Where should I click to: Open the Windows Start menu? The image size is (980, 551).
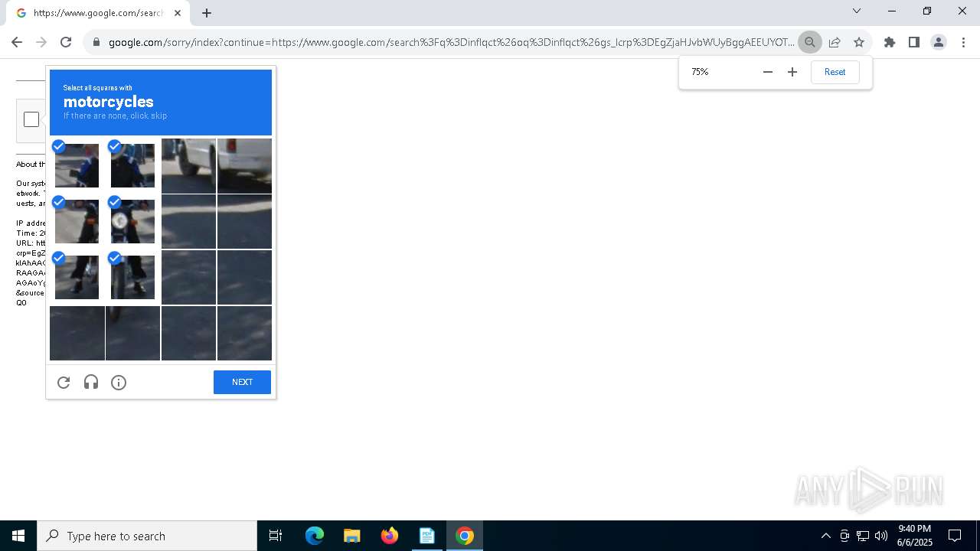tap(18, 536)
